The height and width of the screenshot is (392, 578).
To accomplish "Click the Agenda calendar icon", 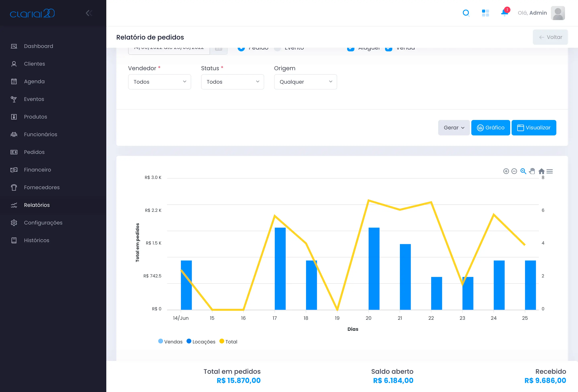I will pos(14,82).
